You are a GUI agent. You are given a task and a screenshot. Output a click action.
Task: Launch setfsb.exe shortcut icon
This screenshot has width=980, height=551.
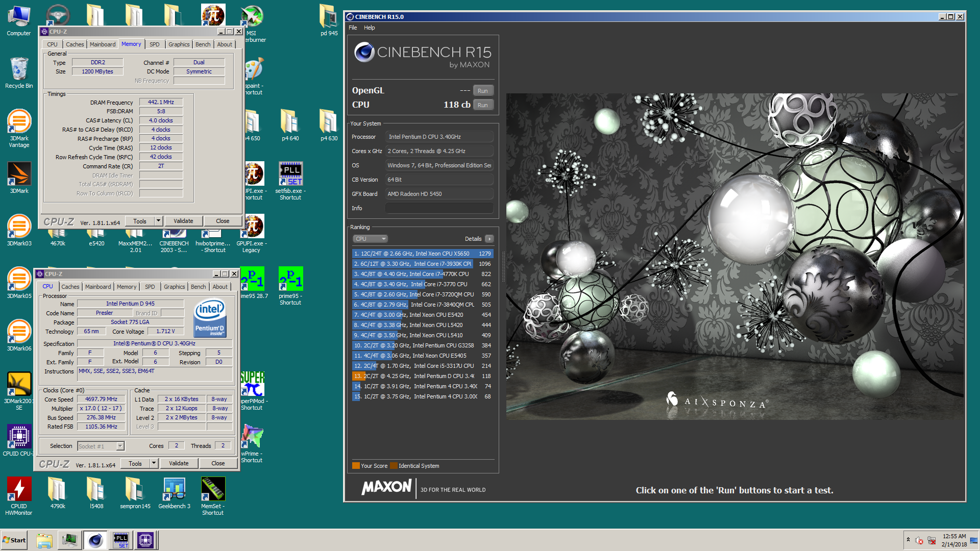[x=290, y=181]
